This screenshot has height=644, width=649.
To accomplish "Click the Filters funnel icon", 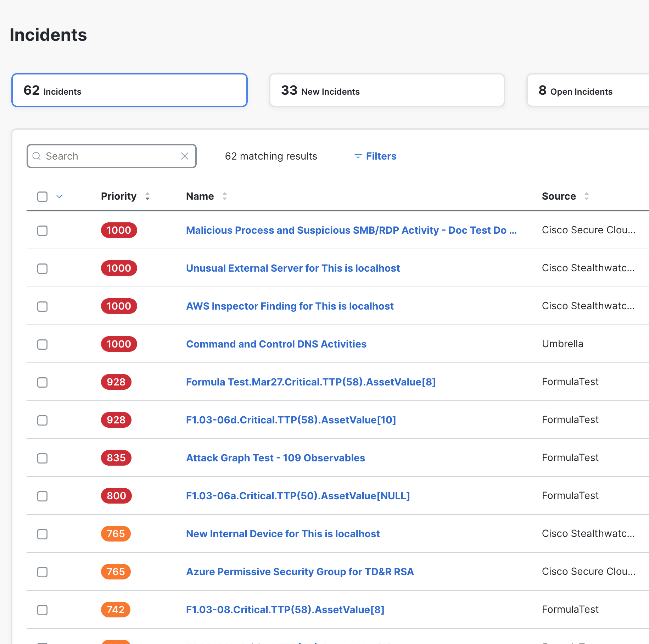I will 358,156.
